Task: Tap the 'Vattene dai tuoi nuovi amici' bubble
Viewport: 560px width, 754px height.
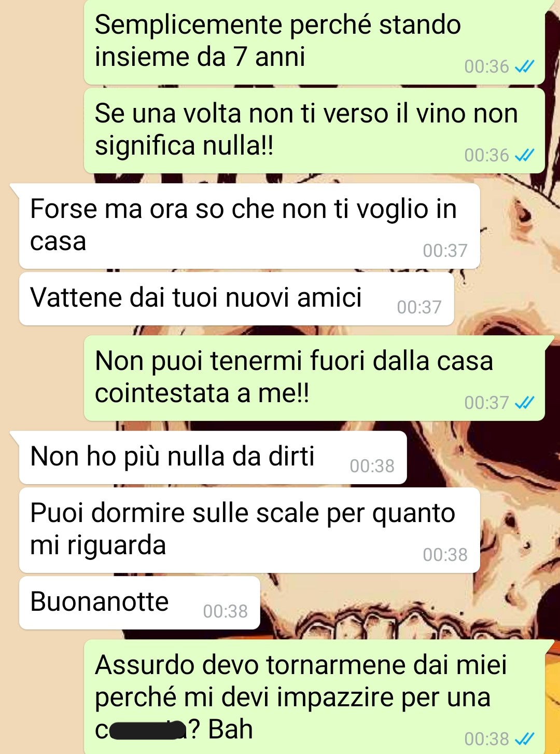Action: (x=236, y=299)
